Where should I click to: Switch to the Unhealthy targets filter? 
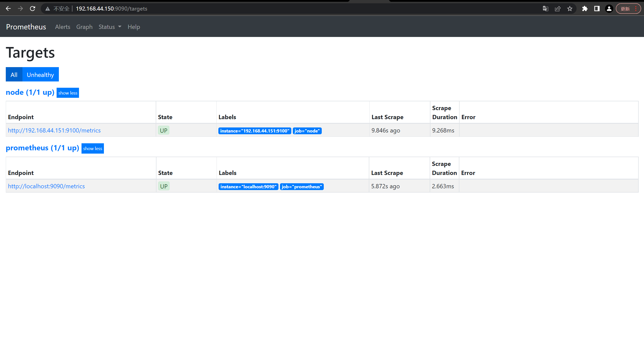click(x=40, y=75)
